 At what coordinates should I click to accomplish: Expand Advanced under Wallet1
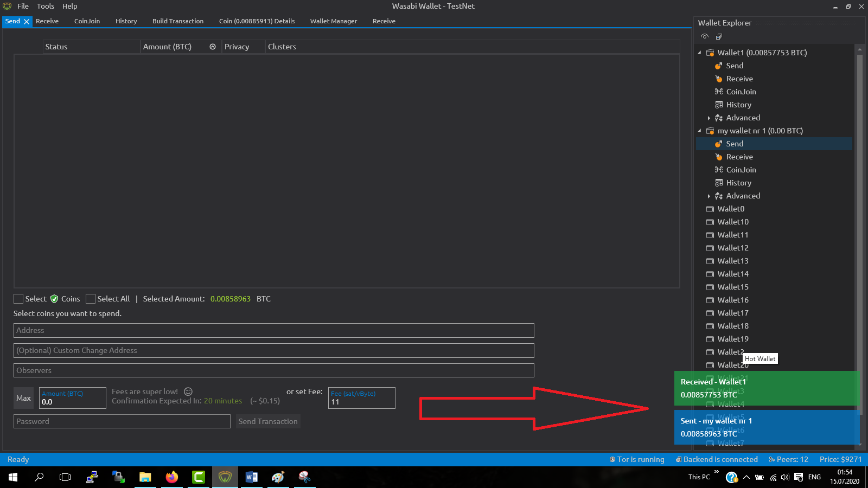click(x=709, y=118)
